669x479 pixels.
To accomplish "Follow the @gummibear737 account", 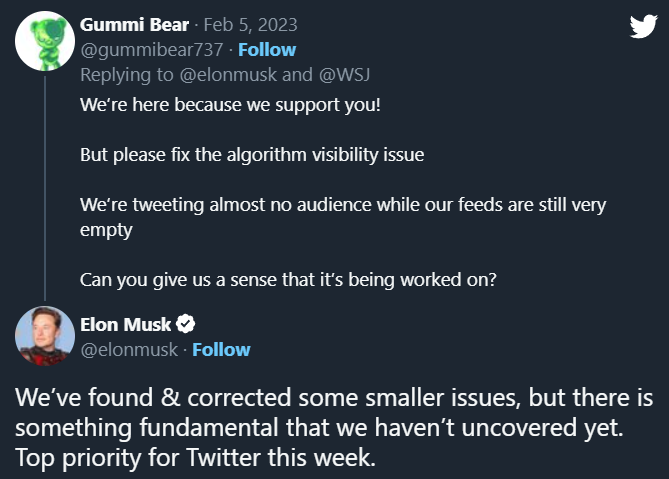I will point(266,49).
